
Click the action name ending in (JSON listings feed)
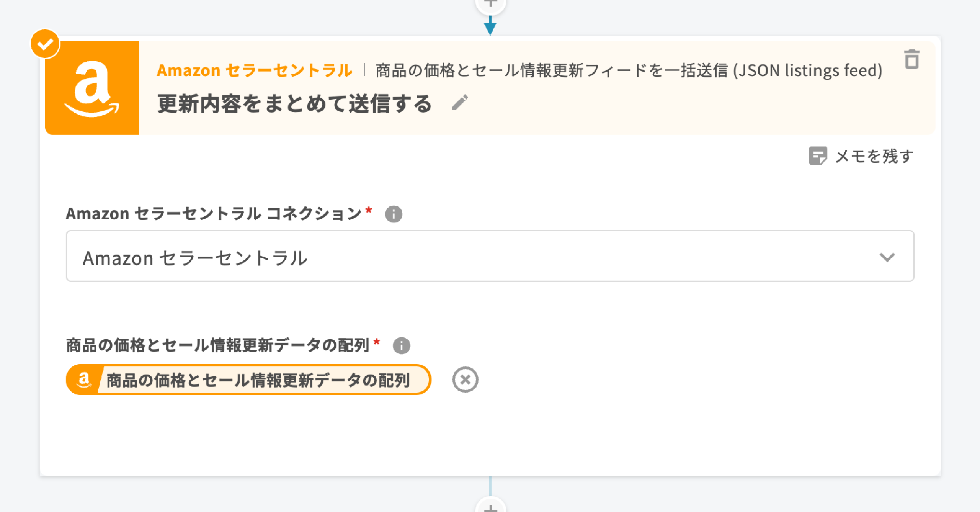click(629, 70)
